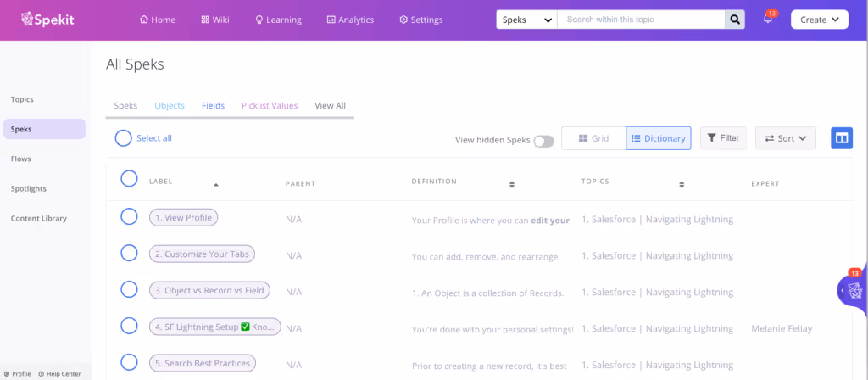Switch to the Fields tab

tap(213, 105)
